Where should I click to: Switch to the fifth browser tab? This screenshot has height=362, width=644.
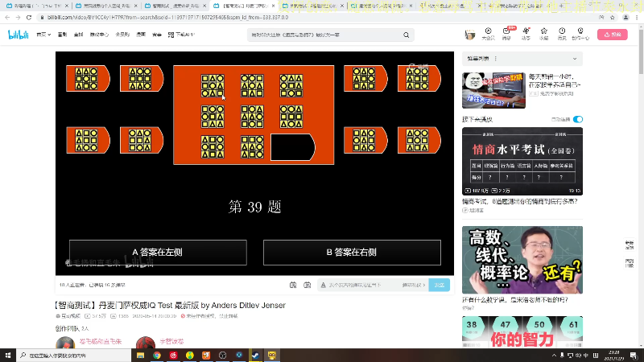click(312, 6)
